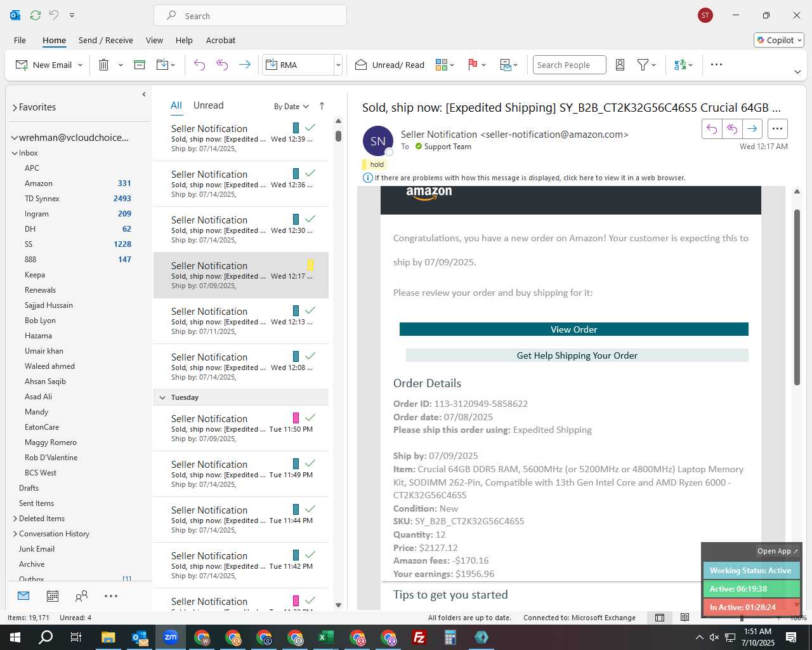Open Zoom from the taskbar
The width and height of the screenshot is (812, 650).
click(x=170, y=637)
